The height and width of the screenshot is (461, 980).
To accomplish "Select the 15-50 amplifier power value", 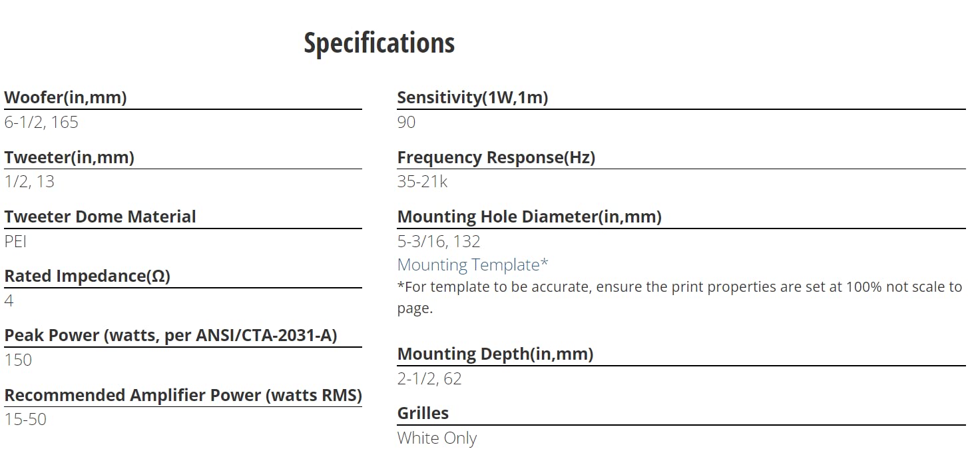I will [25, 419].
